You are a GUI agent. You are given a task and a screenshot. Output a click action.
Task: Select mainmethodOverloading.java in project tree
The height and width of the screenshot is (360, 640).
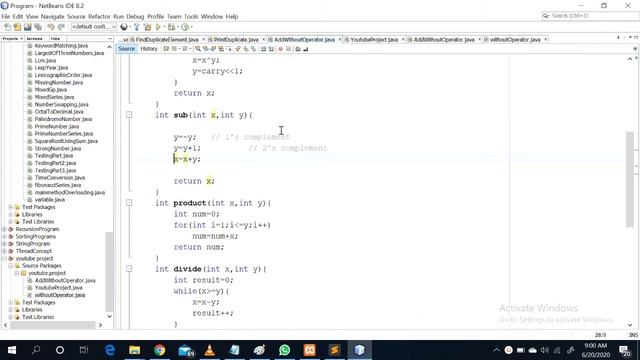70,192
